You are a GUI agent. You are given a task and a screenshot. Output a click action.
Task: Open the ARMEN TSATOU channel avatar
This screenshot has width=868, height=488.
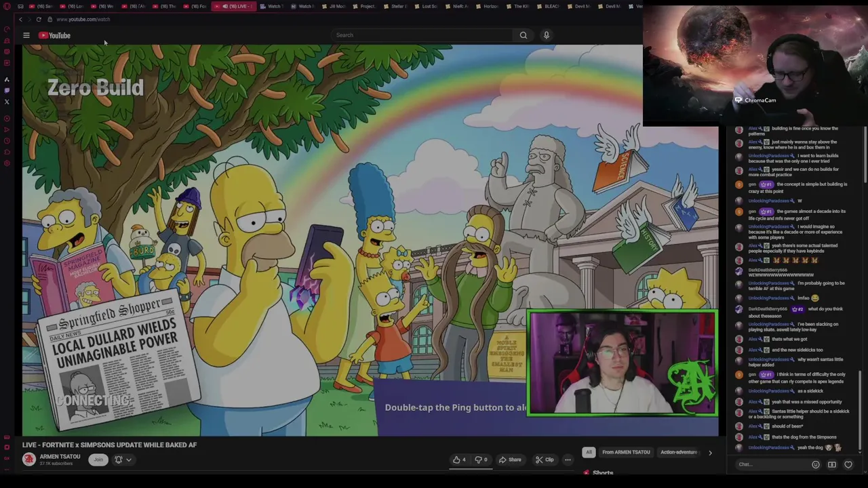pos(28,460)
